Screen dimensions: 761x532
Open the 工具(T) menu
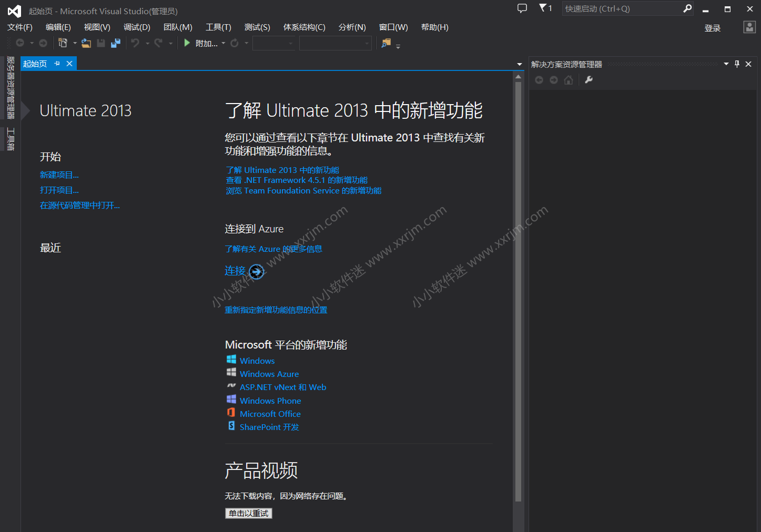[218, 27]
